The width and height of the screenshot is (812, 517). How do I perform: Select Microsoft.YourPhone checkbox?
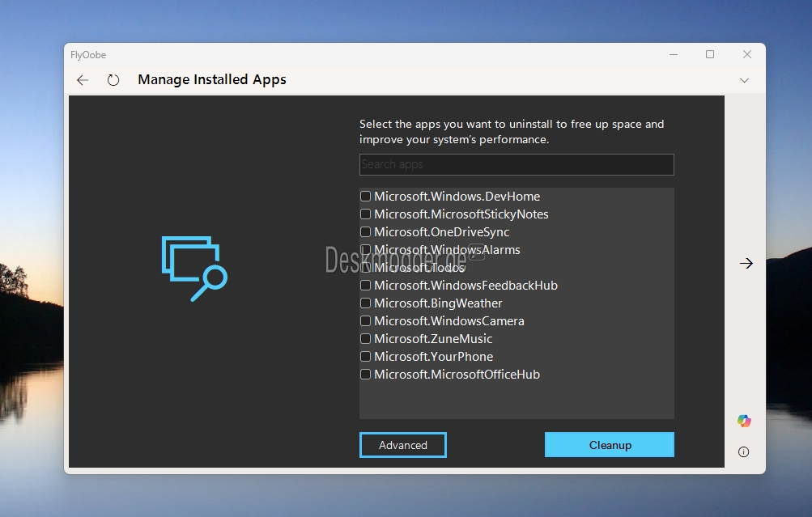(x=366, y=357)
